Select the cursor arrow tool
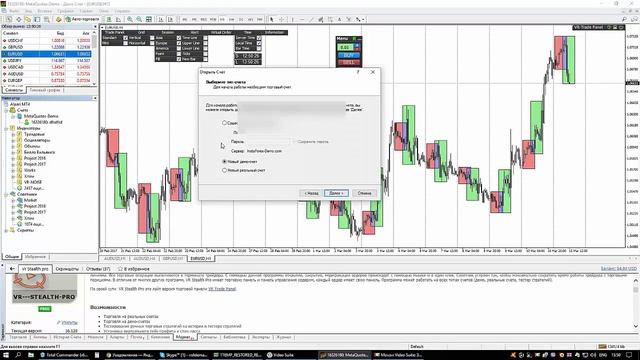Screen dimensions: 640x360 [x=271, y=19]
